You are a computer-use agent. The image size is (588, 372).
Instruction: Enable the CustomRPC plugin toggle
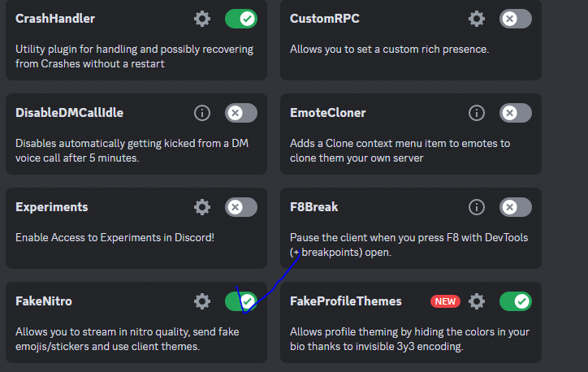pos(515,18)
